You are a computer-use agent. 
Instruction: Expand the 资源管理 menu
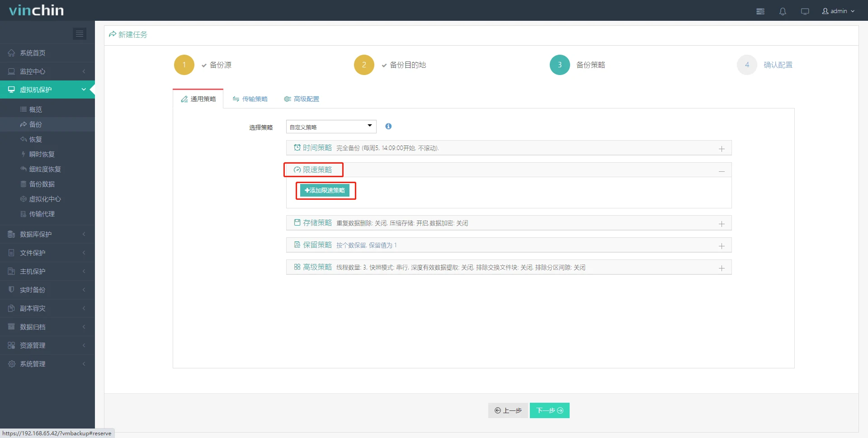pos(47,345)
